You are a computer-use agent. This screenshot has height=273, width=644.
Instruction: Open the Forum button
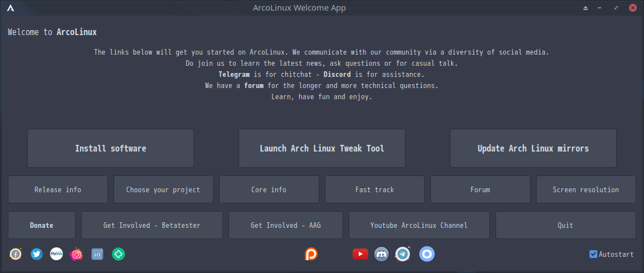480,189
